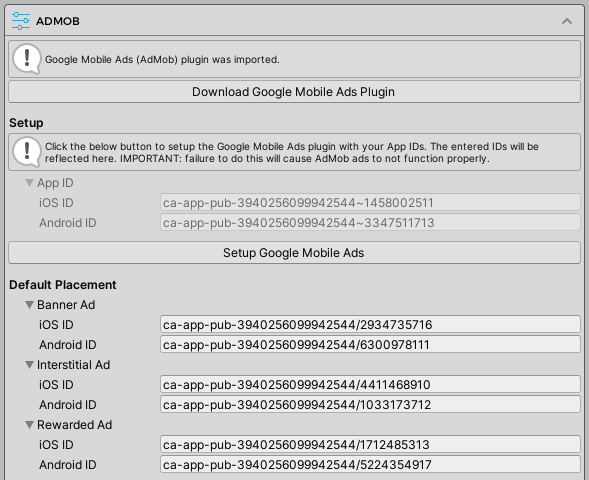Viewport: 589px width, 480px height.
Task: Edit the Interstitial Ad Android ID field
Action: click(x=370, y=405)
